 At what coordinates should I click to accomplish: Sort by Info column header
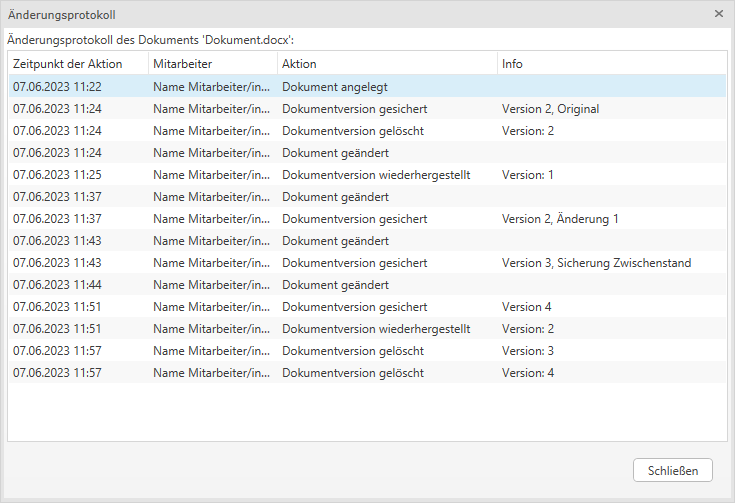pos(512,64)
